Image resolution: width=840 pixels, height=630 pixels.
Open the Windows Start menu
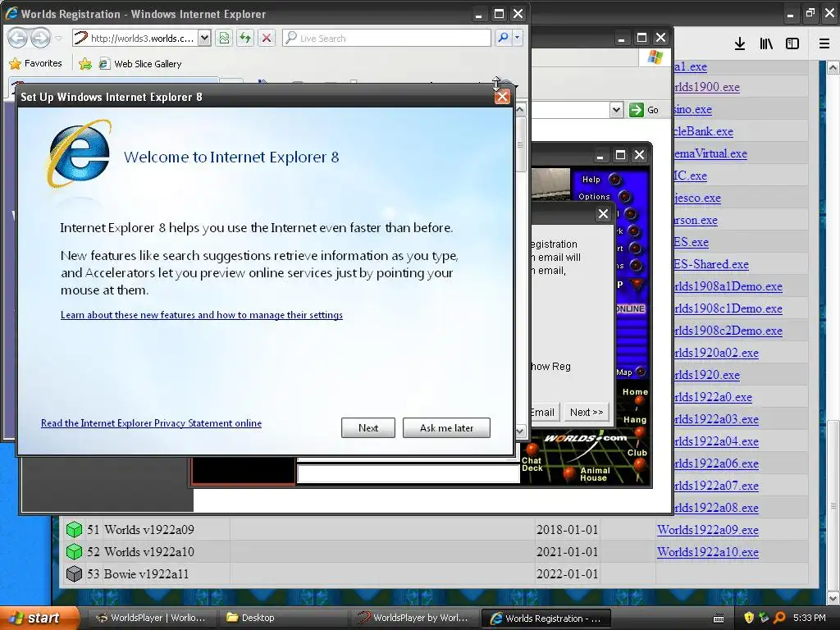[x=39, y=618]
